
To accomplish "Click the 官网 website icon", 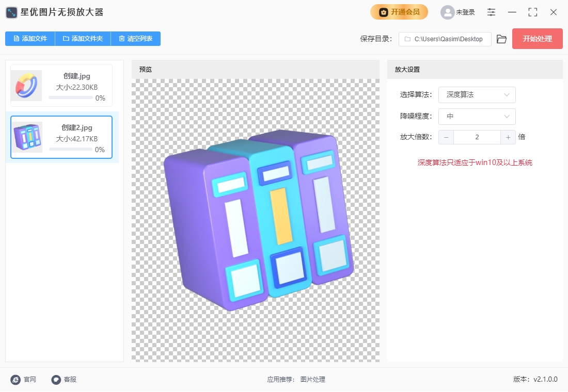I will click(15, 380).
